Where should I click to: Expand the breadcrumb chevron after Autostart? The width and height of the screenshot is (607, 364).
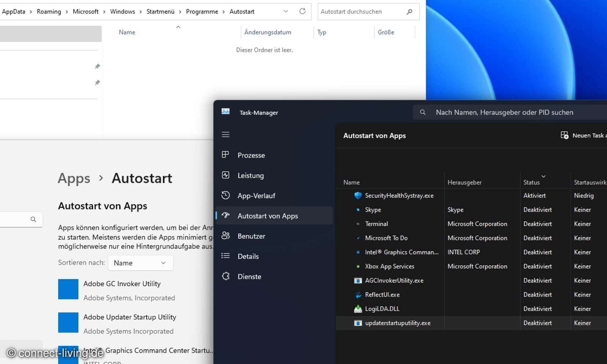[x=285, y=11]
